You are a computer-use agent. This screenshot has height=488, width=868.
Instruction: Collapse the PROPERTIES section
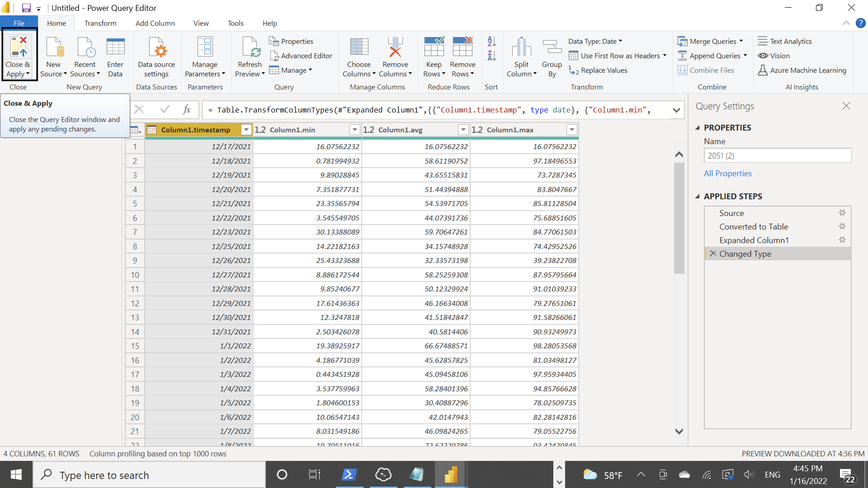tap(697, 128)
